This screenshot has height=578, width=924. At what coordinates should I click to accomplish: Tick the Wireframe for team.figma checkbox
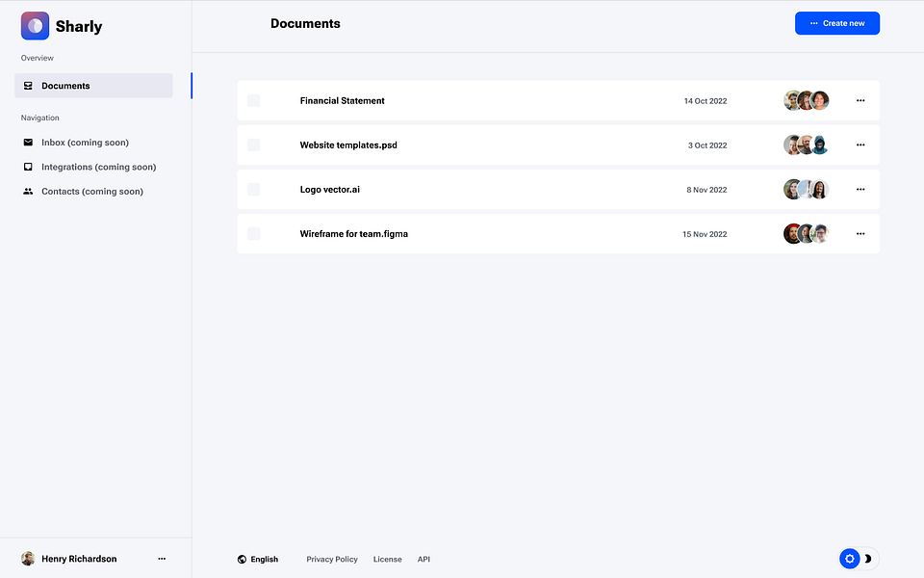(x=253, y=233)
